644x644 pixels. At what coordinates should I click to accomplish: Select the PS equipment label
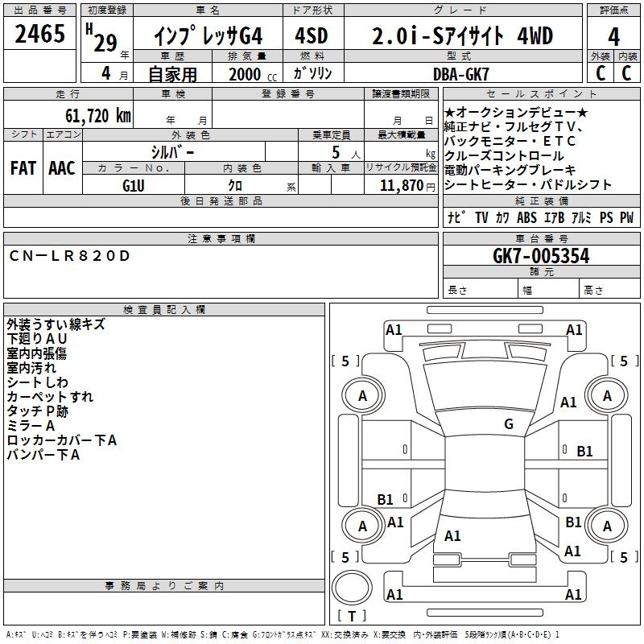[606, 217]
